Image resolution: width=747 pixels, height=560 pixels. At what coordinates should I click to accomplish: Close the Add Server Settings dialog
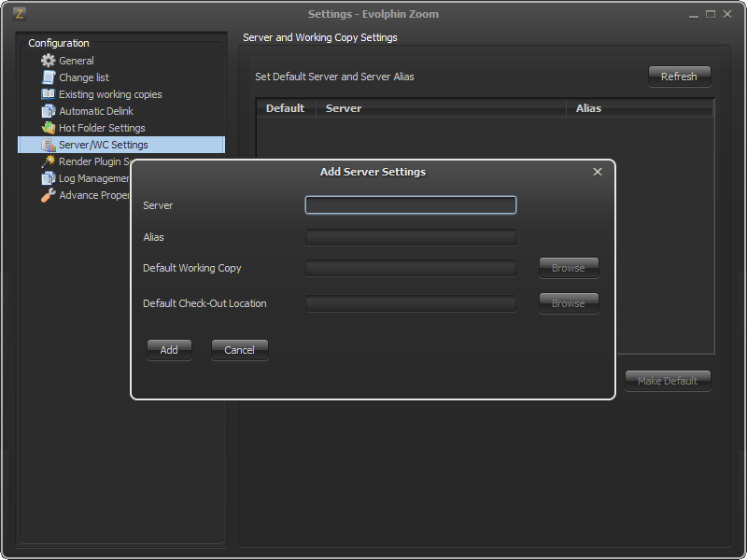pos(598,172)
